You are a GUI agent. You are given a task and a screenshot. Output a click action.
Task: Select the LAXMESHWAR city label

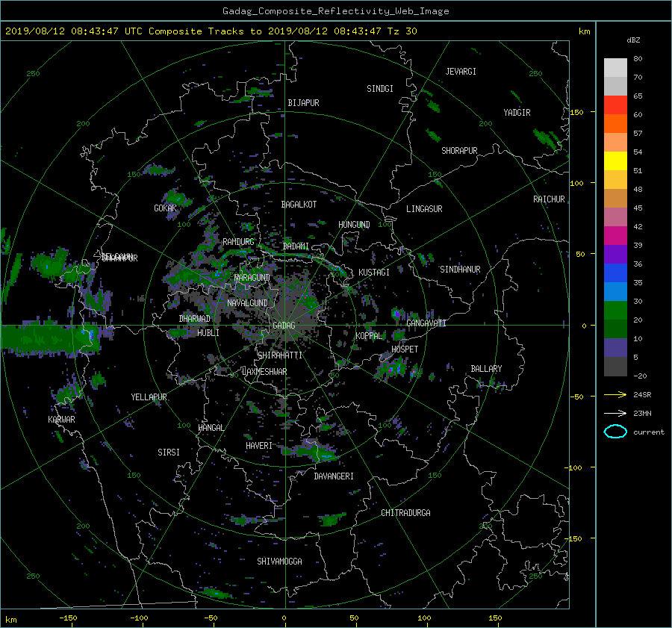coord(264,372)
